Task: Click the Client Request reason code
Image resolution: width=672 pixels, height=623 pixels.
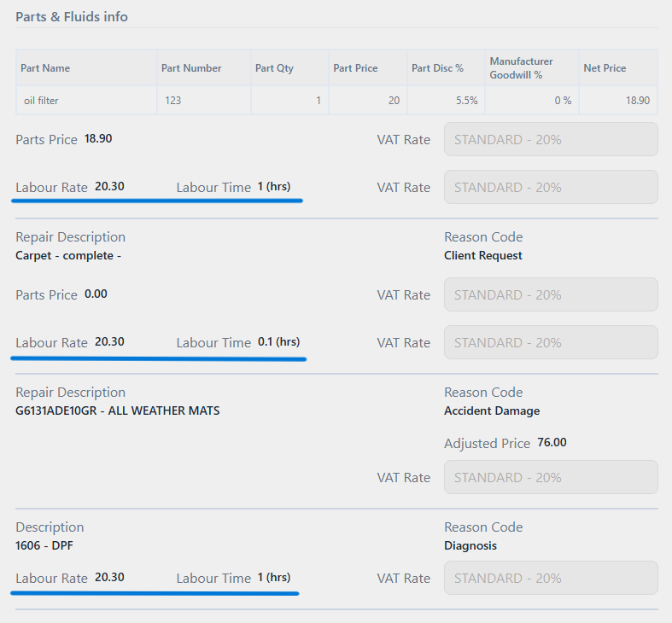Action: click(x=483, y=255)
